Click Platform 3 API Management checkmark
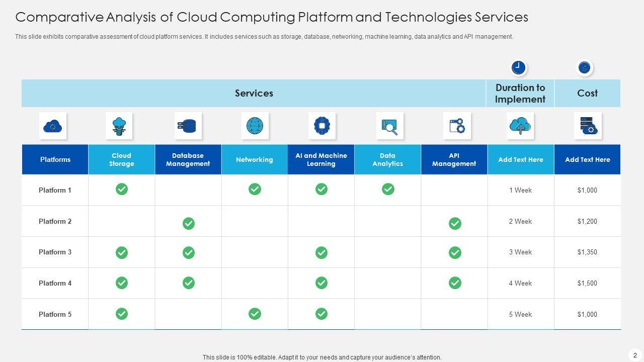The image size is (644, 362). [x=455, y=252]
